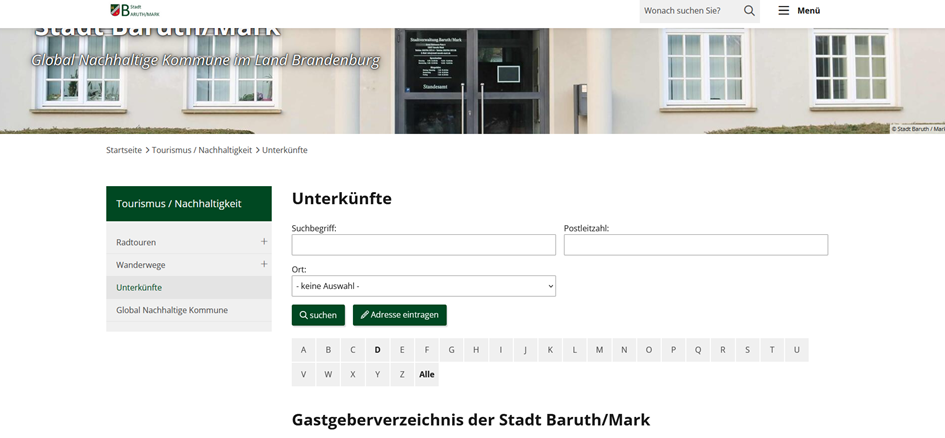The image size is (945, 438).
Task: Filter listings by letter W
Action: point(328,375)
